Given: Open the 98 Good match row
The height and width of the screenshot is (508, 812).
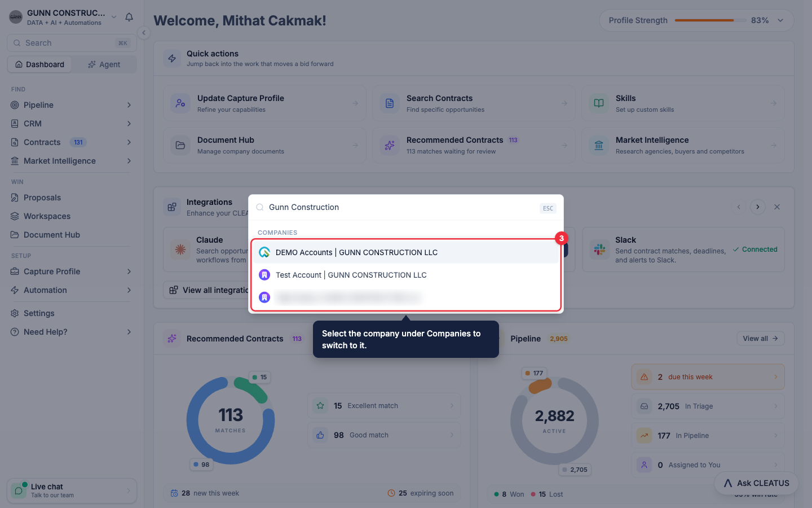Looking at the screenshot, I should [384, 435].
